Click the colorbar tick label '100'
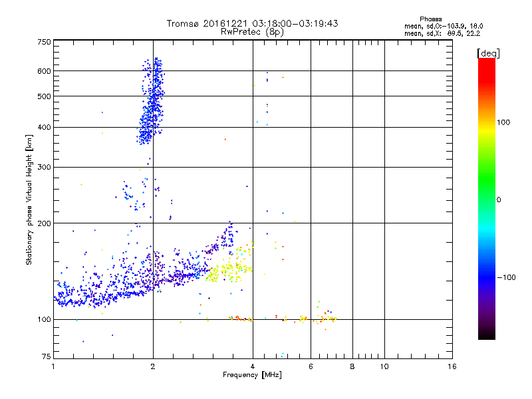The image size is (532, 399). click(x=503, y=122)
